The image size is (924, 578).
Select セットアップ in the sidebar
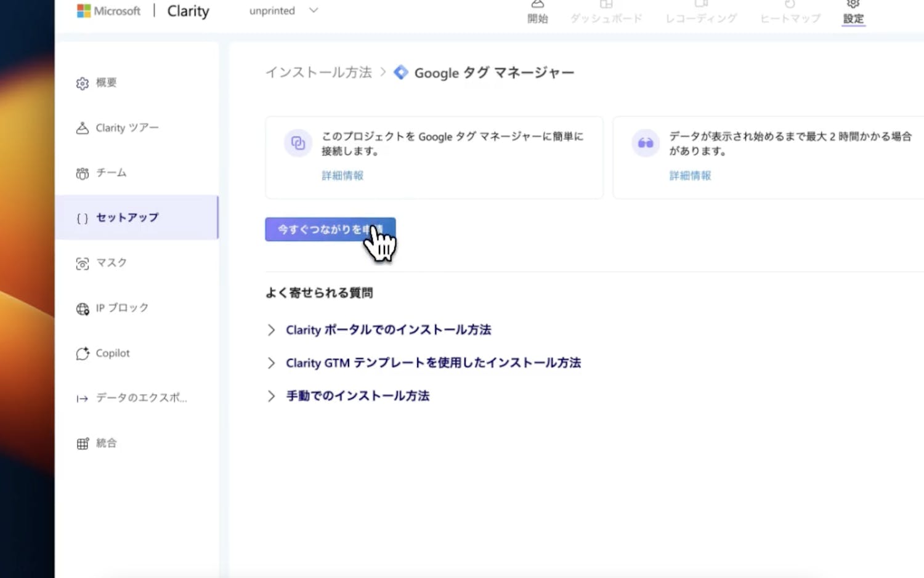tap(127, 217)
